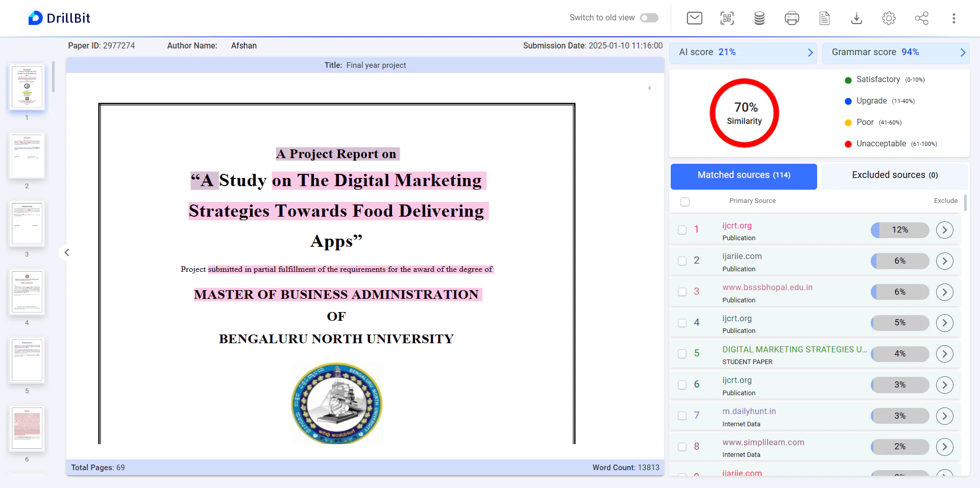The width and height of the screenshot is (980, 488).
Task: Download the plagiarism report
Action: tap(856, 18)
